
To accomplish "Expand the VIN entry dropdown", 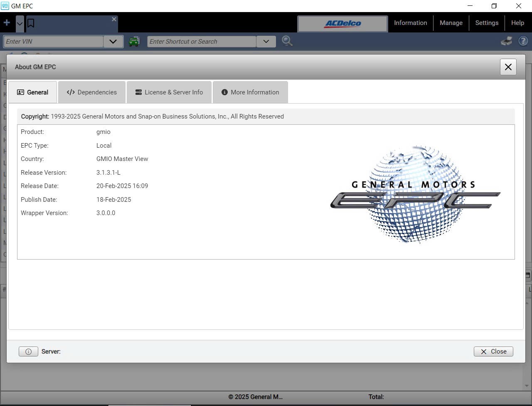I will 113,41.
